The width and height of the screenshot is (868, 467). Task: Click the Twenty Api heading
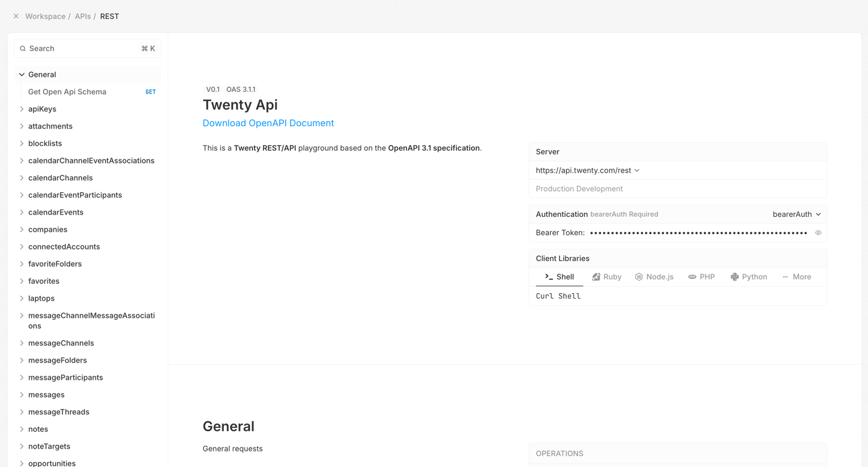240,104
